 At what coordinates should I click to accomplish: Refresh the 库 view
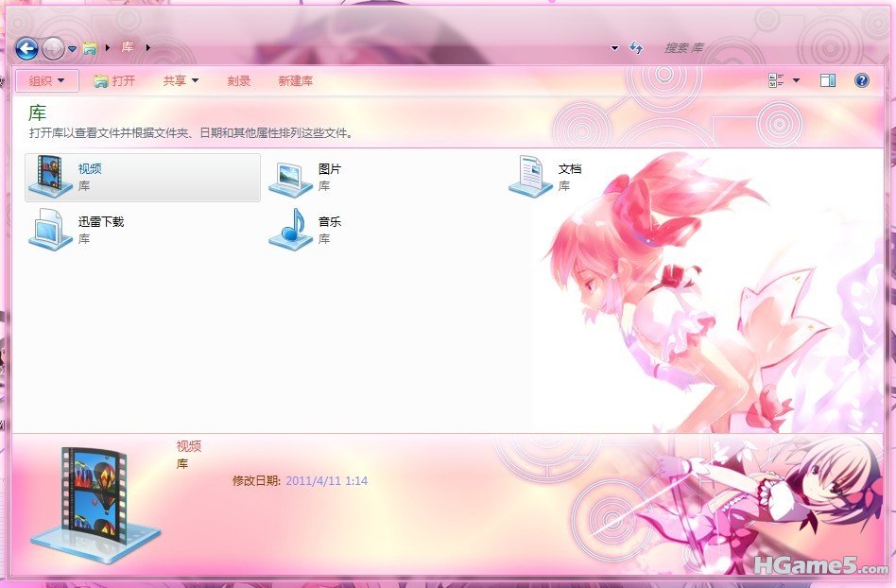pos(636,48)
